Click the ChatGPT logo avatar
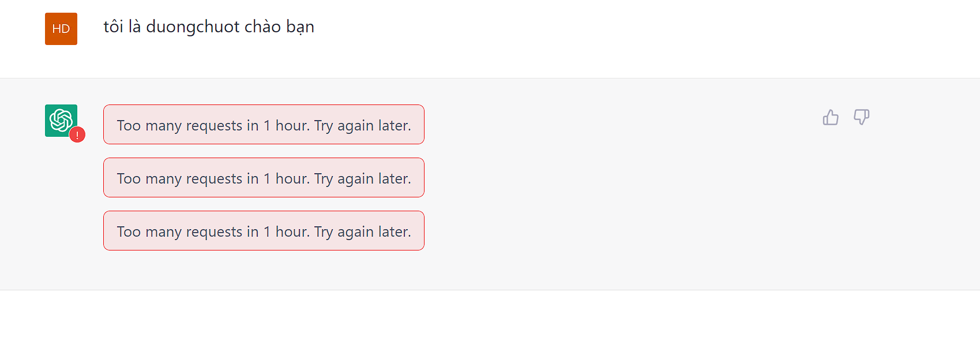 coord(60,120)
